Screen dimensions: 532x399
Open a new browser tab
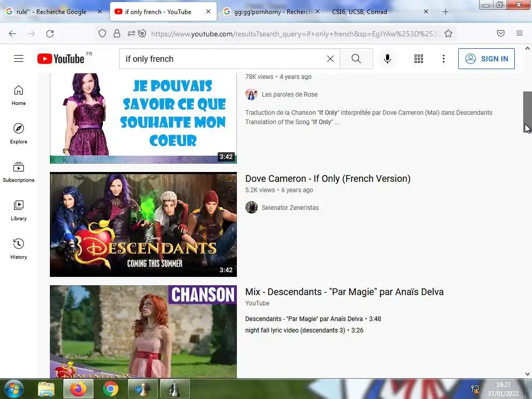[x=445, y=12]
